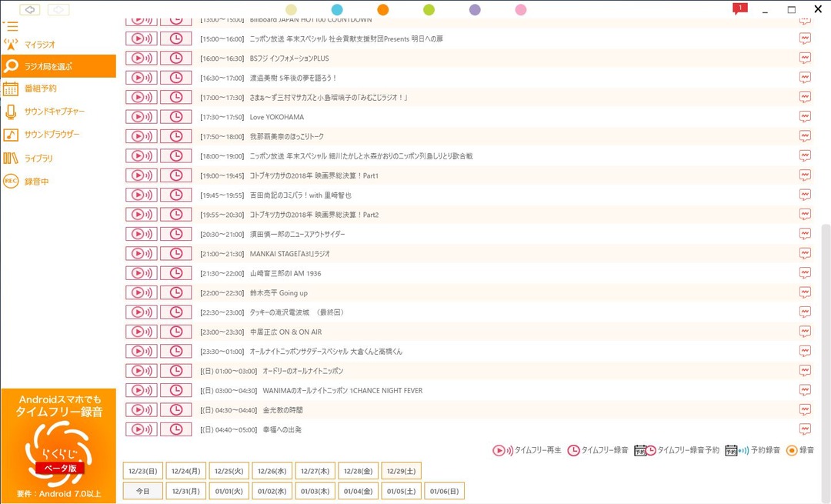Open comment icon for Love YOKOHAMA row
831x504 pixels.
805,117
